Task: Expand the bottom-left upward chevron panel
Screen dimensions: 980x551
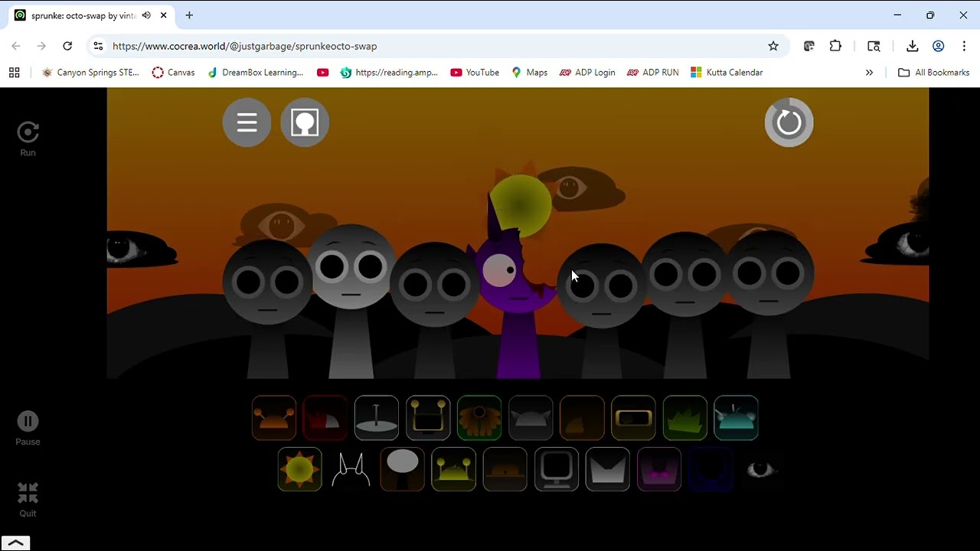Action: (15, 543)
